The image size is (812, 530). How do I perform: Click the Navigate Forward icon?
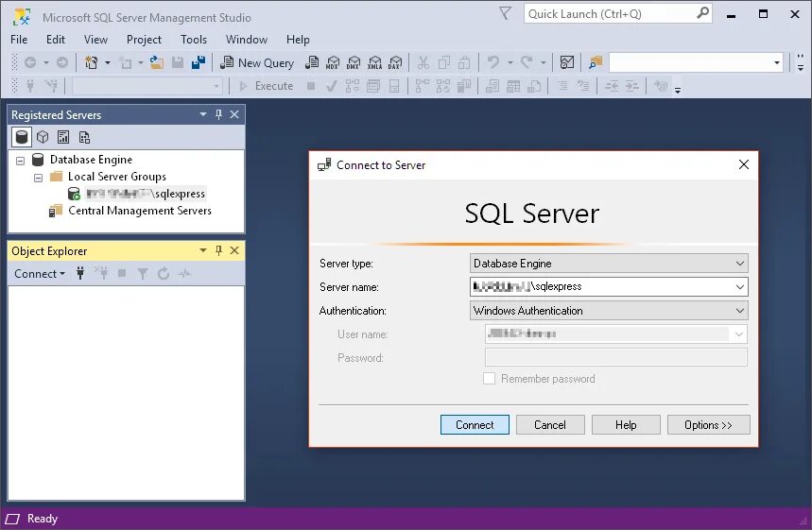point(62,62)
